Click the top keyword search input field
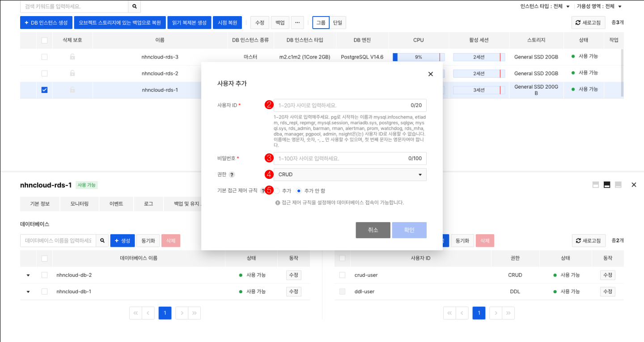Image resolution: width=644 pixels, height=342 pixels. point(74,7)
